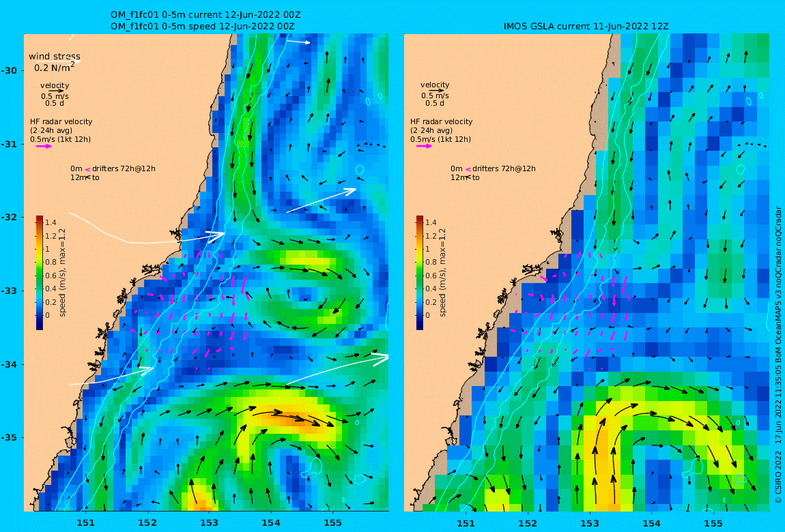Click the '0.8' tick on left colorbar
Viewport: 785px width, 532px height.
point(51,262)
